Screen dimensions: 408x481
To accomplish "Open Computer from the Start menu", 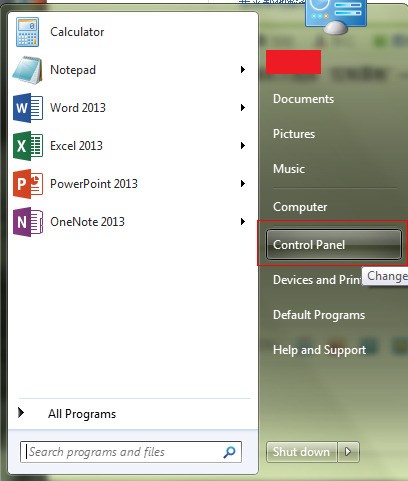I will click(x=300, y=207).
